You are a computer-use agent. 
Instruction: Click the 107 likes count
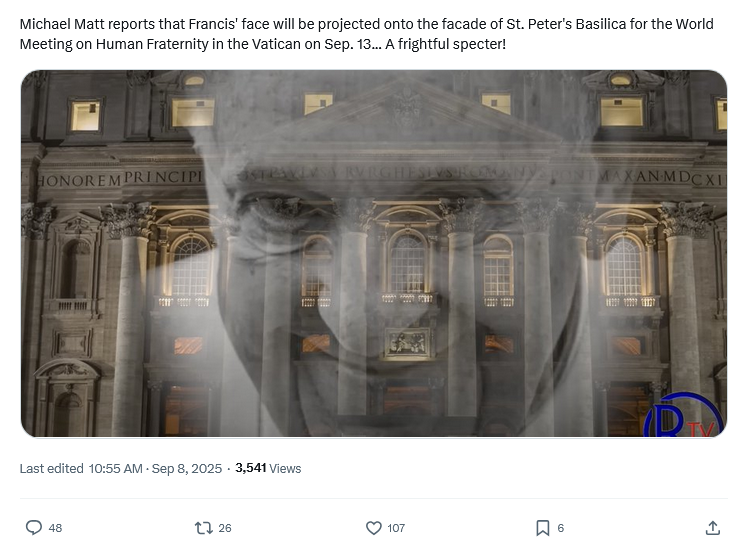[396, 528]
